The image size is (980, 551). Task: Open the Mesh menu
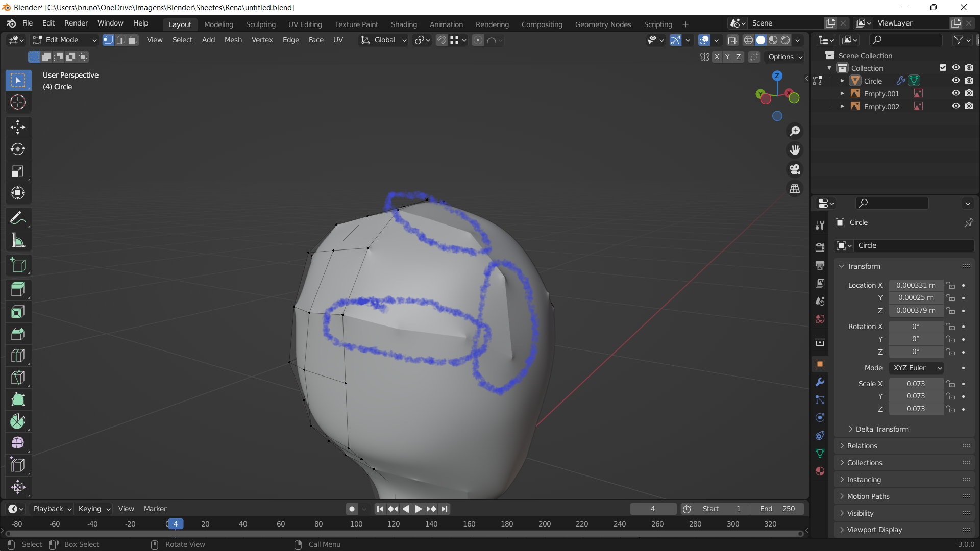pyautogui.click(x=233, y=40)
